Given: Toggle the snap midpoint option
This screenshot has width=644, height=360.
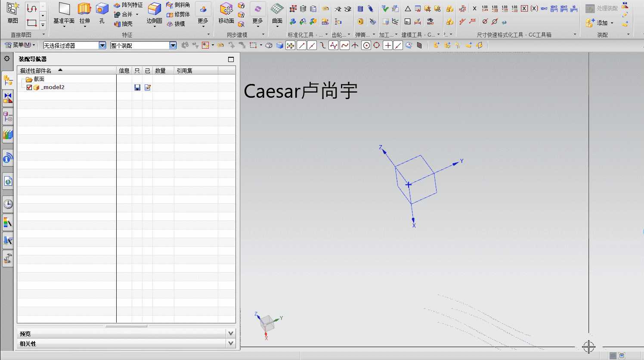Looking at the screenshot, I should coord(312,45).
